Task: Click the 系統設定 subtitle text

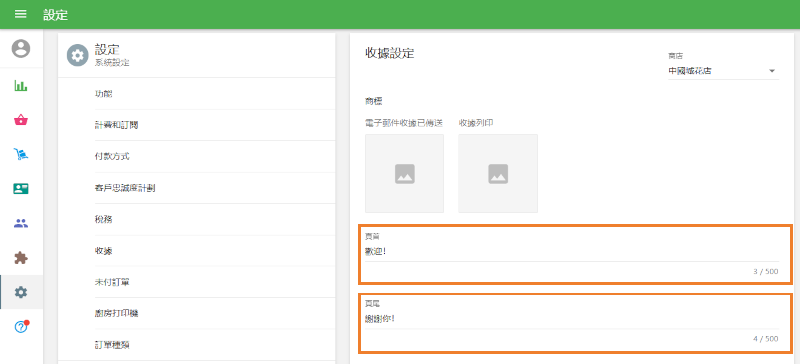Action: [112, 63]
